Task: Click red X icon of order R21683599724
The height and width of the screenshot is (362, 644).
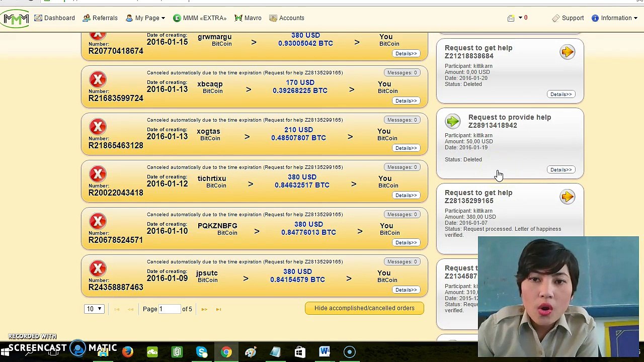Action: 98,79
